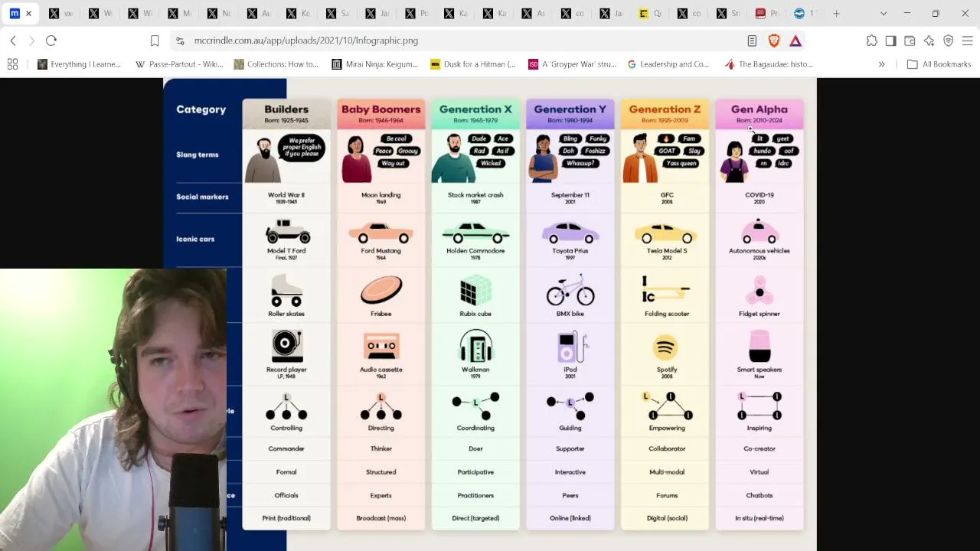The image size is (980, 551).
Task: Open the "Passe-Partout - Wiki..." bookmark
Action: click(x=179, y=64)
